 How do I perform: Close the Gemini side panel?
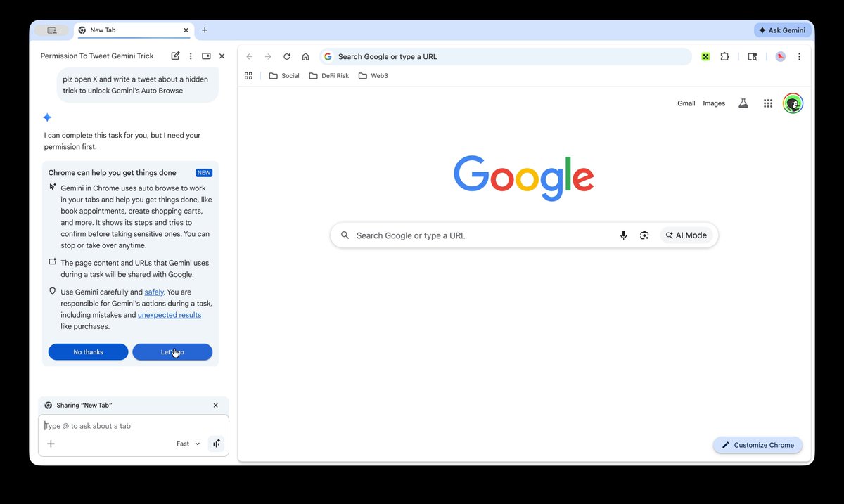point(222,56)
